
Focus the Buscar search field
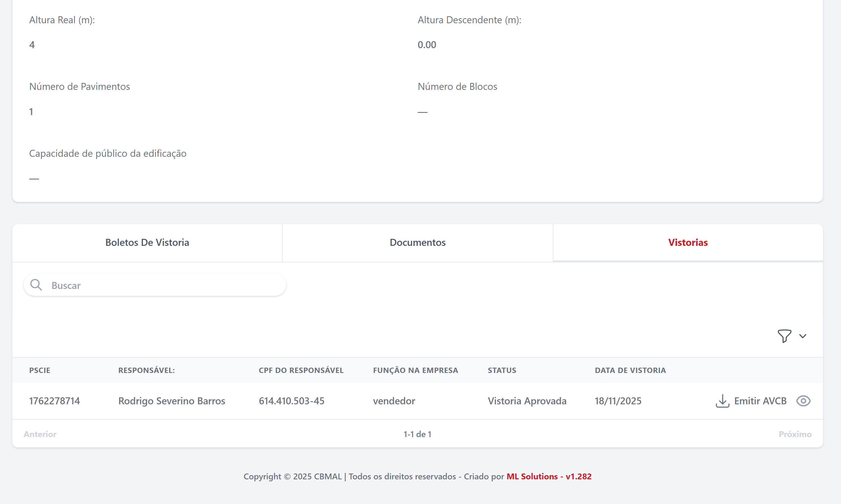[163, 285]
